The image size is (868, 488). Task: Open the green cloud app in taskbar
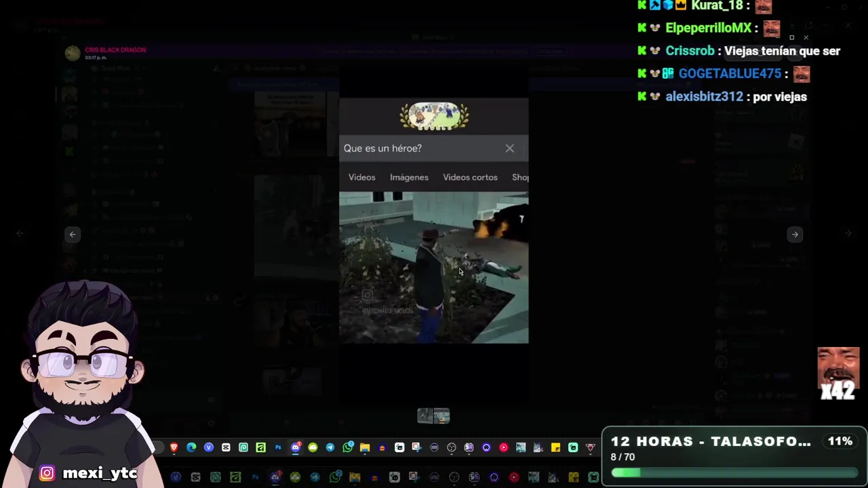tap(313, 447)
